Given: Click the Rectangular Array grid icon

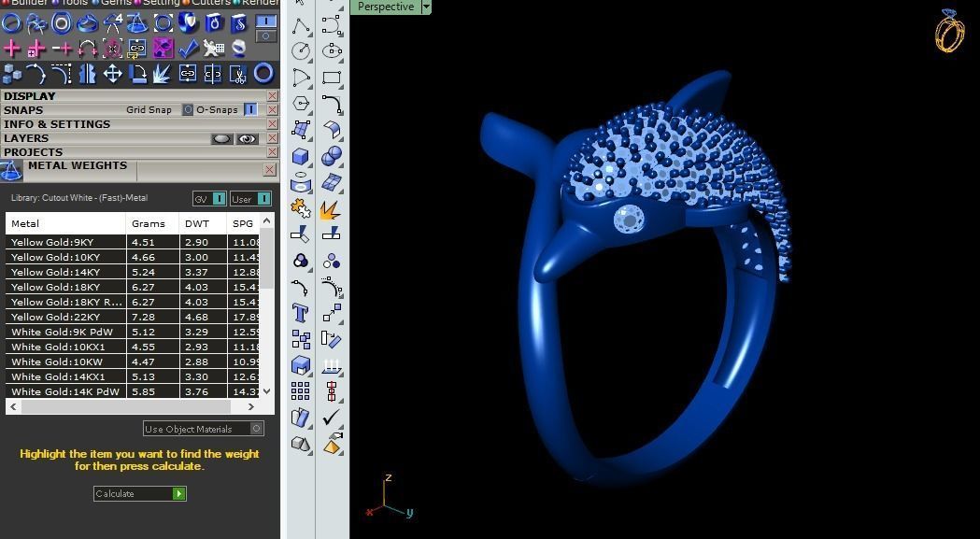Looking at the screenshot, I should coord(301,391).
